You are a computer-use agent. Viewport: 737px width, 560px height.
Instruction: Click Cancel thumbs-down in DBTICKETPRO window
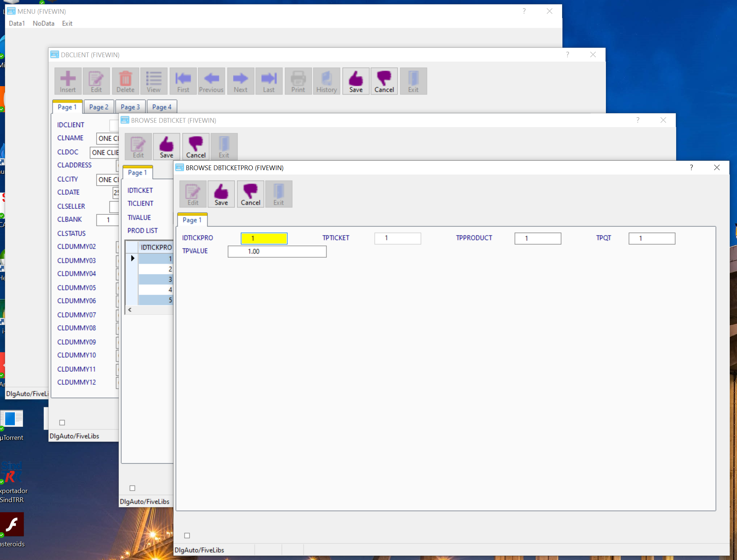[x=250, y=194]
